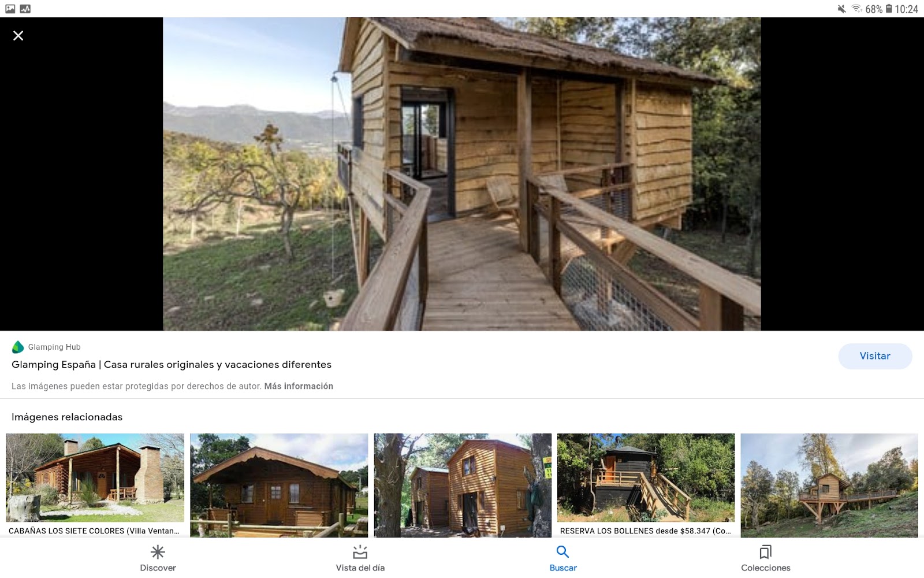The height and width of the screenshot is (578, 924).
Task: Open the Reserva Los Bollenes thumbnail
Action: pos(646,485)
